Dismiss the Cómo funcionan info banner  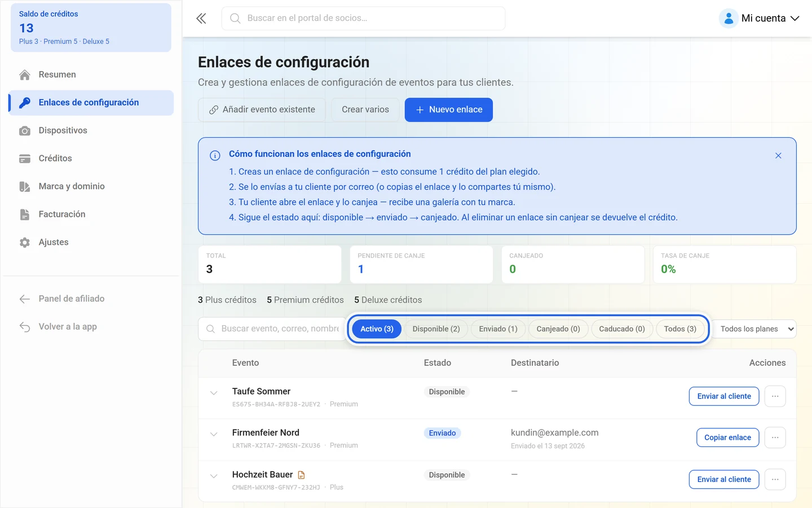(x=778, y=155)
